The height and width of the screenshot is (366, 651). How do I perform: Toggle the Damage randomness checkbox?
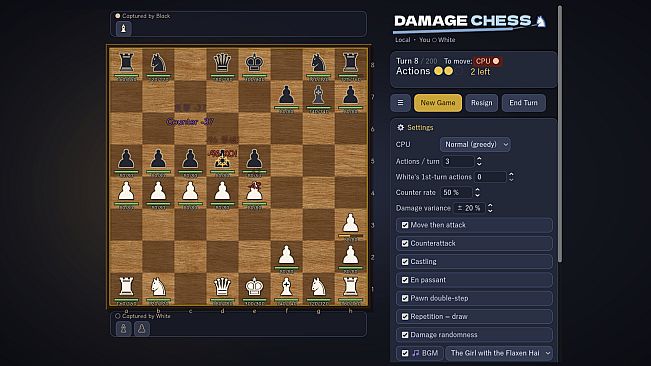pyautogui.click(x=405, y=334)
